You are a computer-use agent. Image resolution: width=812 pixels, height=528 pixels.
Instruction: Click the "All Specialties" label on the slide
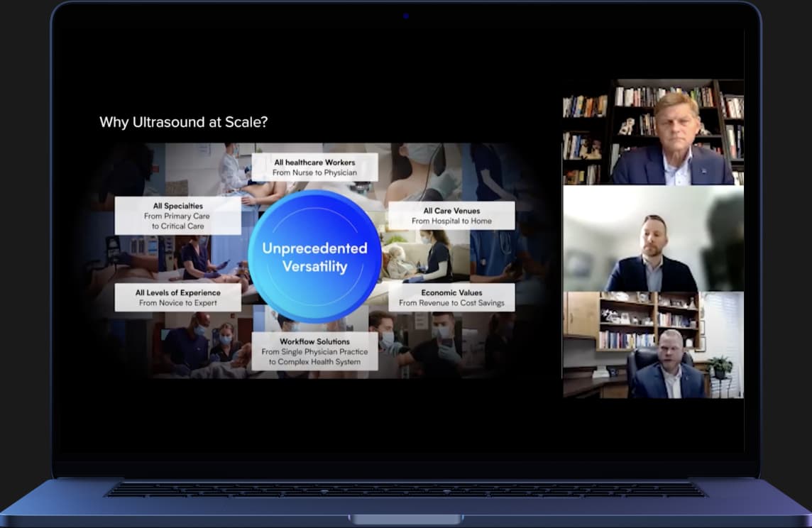point(177,215)
